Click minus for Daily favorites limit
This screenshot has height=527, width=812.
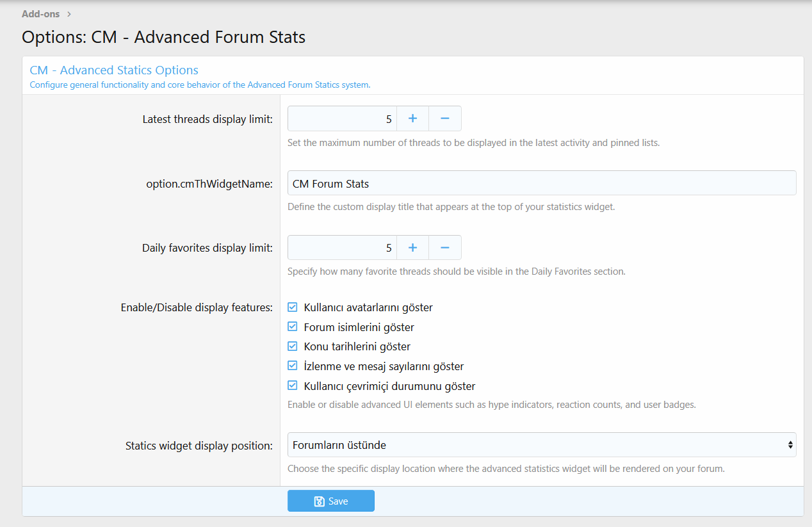point(445,248)
